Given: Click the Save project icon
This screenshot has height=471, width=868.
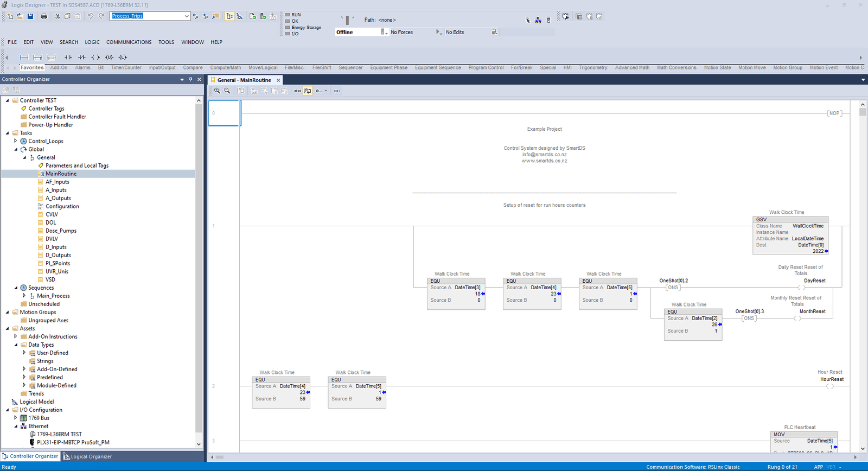Looking at the screenshot, I should click(30, 16).
